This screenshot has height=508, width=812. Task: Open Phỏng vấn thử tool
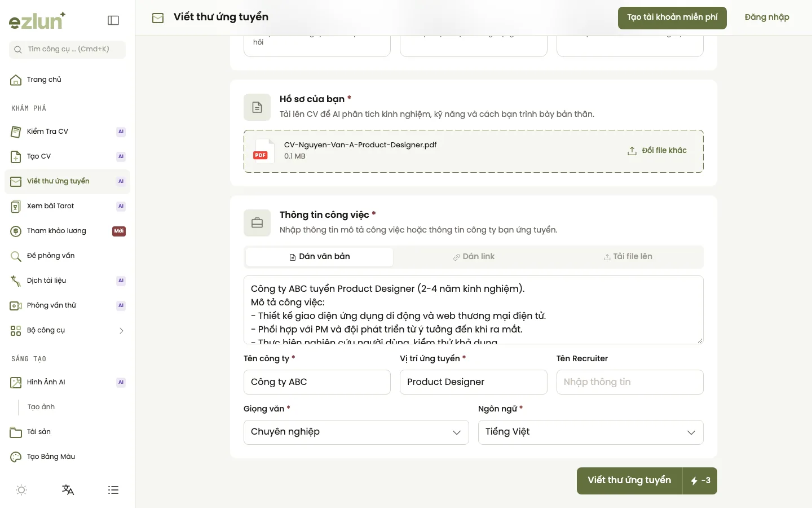coord(67,305)
